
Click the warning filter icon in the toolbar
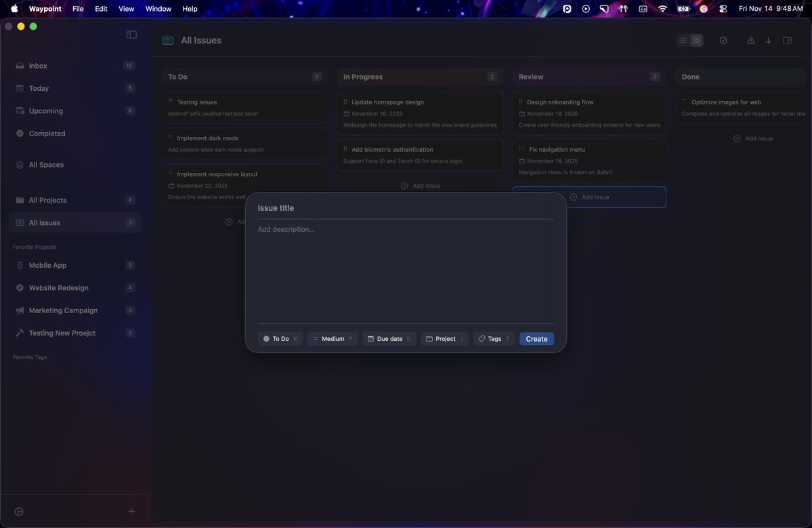click(x=750, y=41)
